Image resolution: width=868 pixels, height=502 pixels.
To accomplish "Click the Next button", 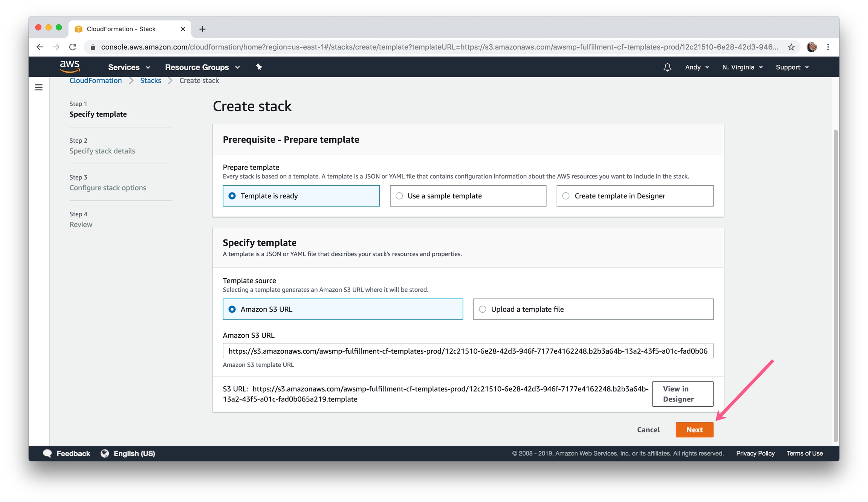I will (x=694, y=430).
